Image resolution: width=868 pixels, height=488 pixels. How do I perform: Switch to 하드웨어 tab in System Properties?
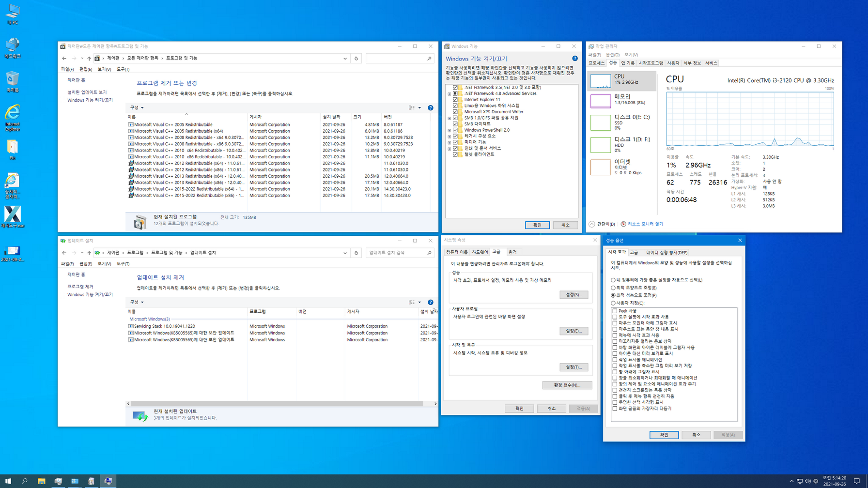pyautogui.click(x=480, y=252)
